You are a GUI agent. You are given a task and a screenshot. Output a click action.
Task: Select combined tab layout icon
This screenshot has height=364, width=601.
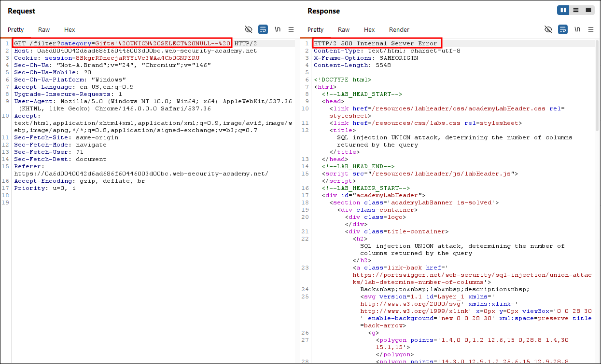pyautogui.click(x=588, y=10)
